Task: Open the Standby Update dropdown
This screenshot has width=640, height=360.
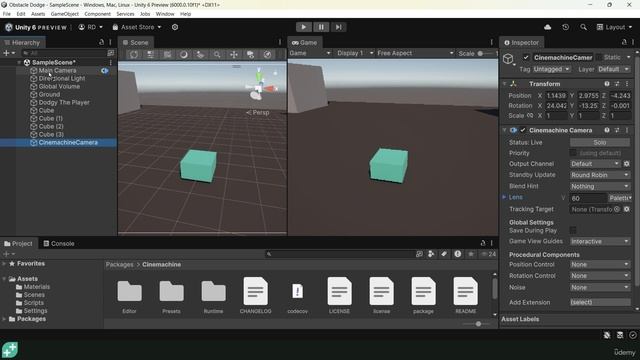Action: click(x=600, y=175)
